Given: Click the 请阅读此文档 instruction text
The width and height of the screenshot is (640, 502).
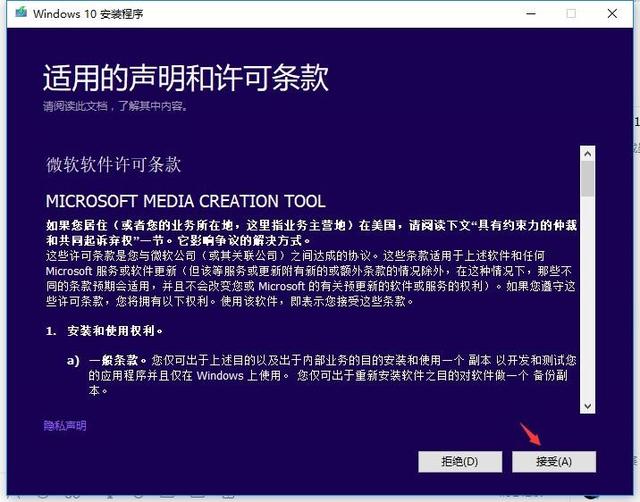Looking at the screenshot, I should (x=115, y=106).
